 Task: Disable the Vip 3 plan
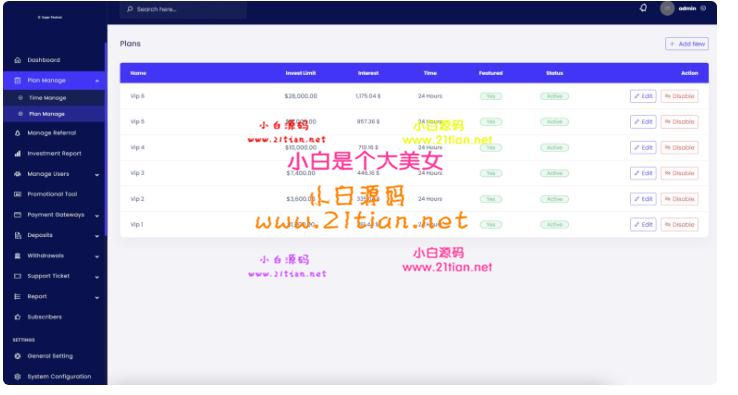[679, 173]
